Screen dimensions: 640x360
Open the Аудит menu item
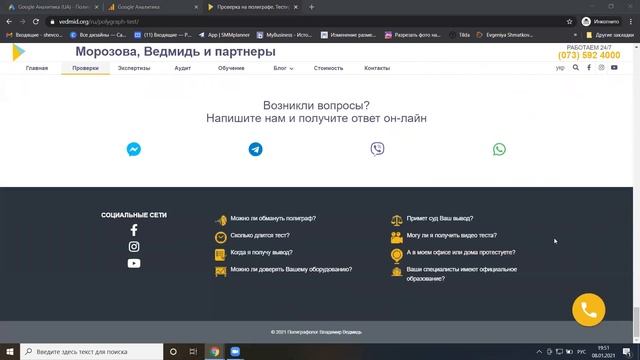182,68
